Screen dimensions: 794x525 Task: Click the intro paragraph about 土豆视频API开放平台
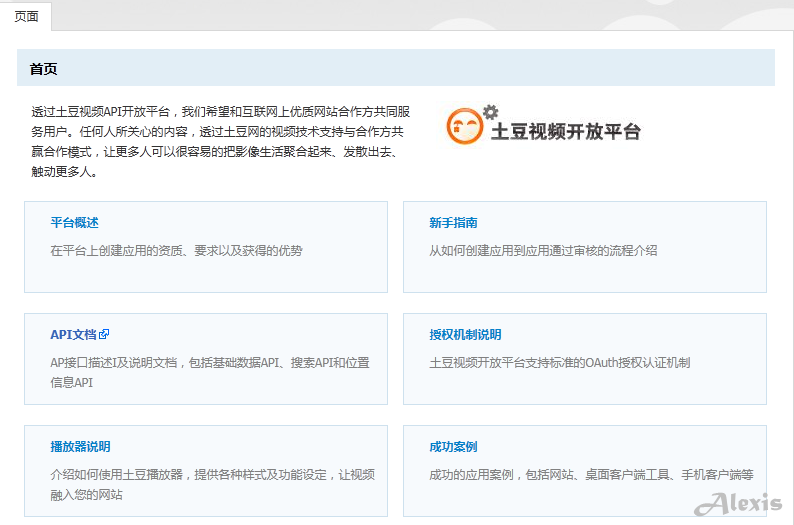click(221, 142)
